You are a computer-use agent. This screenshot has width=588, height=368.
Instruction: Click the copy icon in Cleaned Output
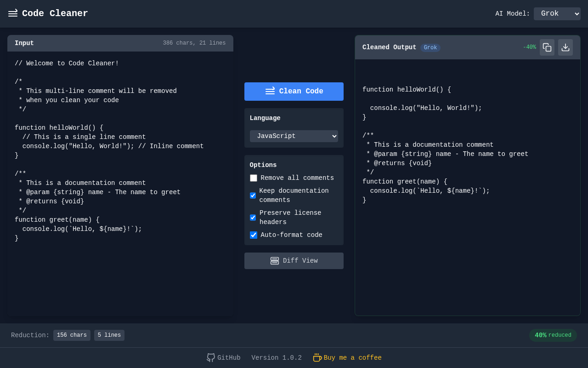pyautogui.click(x=547, y=47)
